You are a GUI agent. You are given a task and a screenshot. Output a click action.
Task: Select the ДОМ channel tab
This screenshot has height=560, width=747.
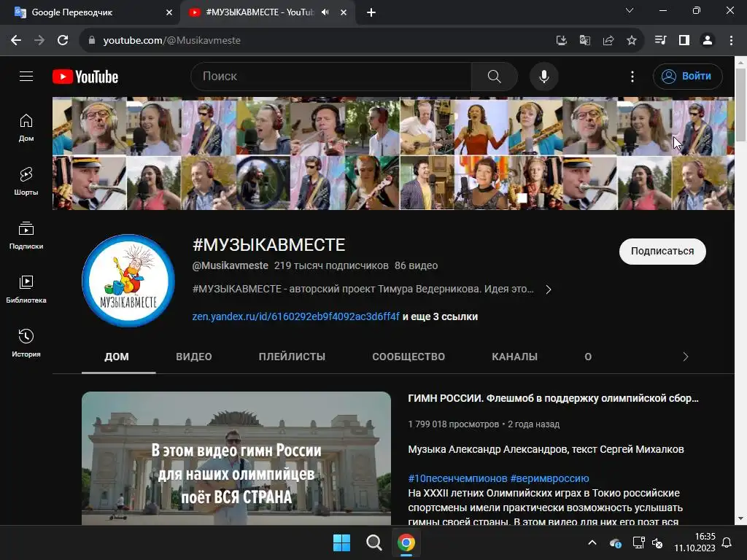point(117,357)
